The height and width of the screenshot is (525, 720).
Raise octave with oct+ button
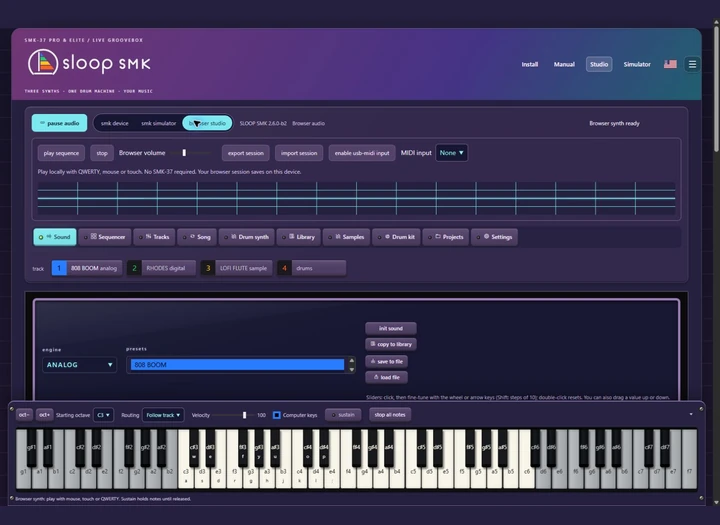pyautogui.click(x=45, y=415)
